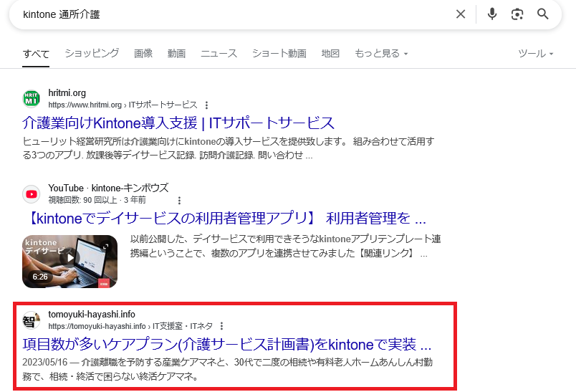Viewport: 576px width, 392px height.
Task: Start voice search with the microphone icon
Action: pyautogui.click(x=492, y=14)
